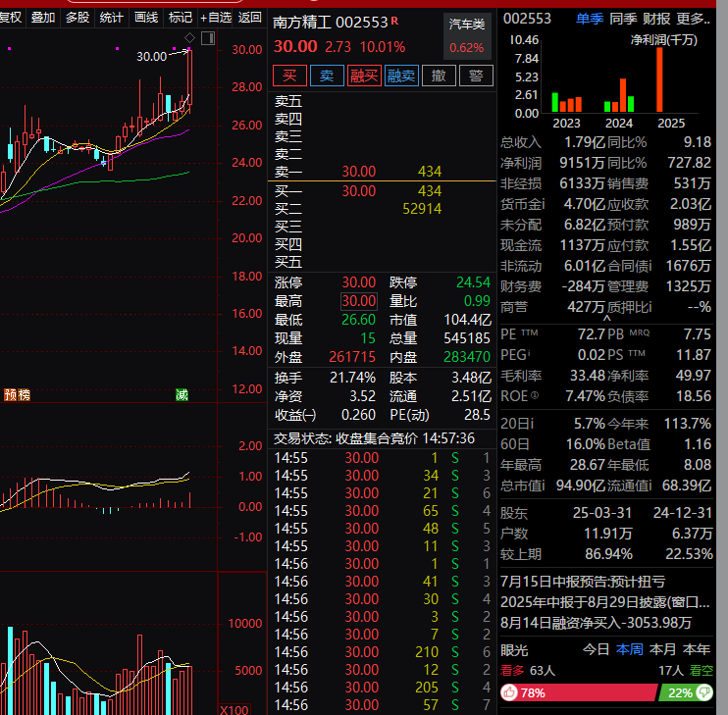Open the 财报 financial report tab
Viewport: 728px width, 715px height.
[656, 19]
